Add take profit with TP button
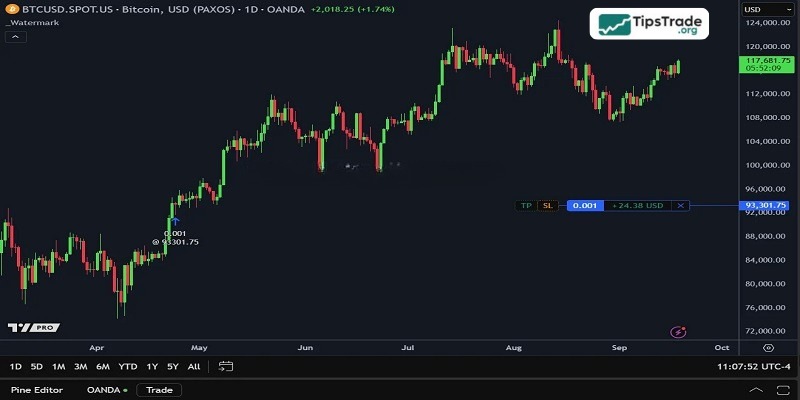 526,205
